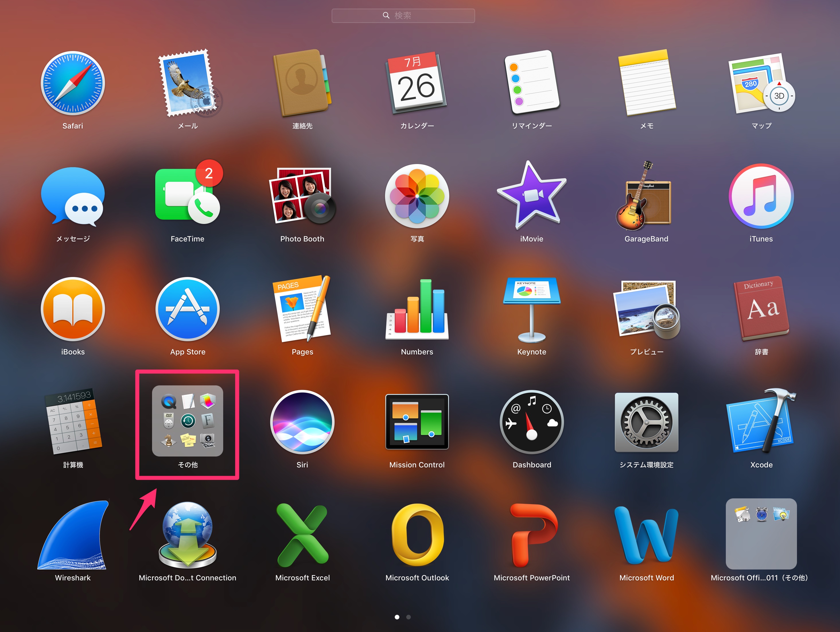
Task: Open the マップ app
Action: [761, 83]
